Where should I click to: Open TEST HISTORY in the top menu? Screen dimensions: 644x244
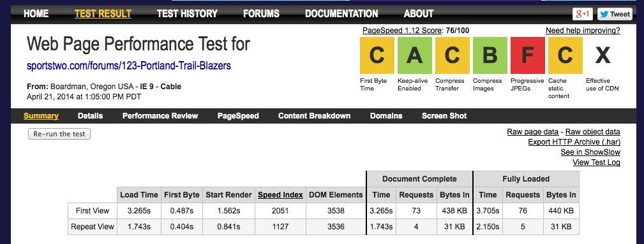(x=187, y=13)
